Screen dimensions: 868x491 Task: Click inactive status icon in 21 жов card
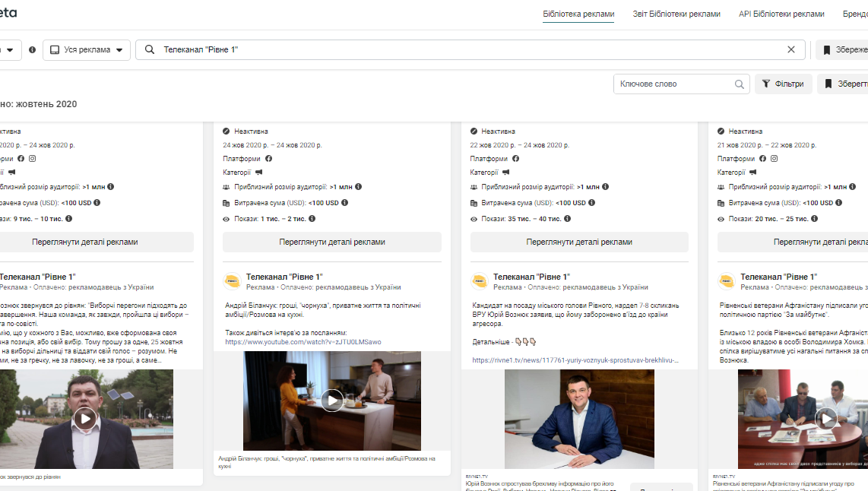[721, 131]
